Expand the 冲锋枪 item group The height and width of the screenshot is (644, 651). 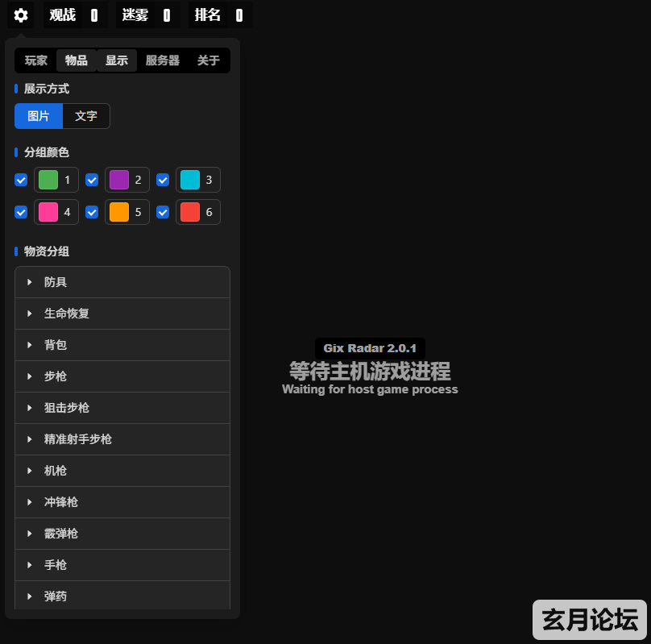click(122, 502)
